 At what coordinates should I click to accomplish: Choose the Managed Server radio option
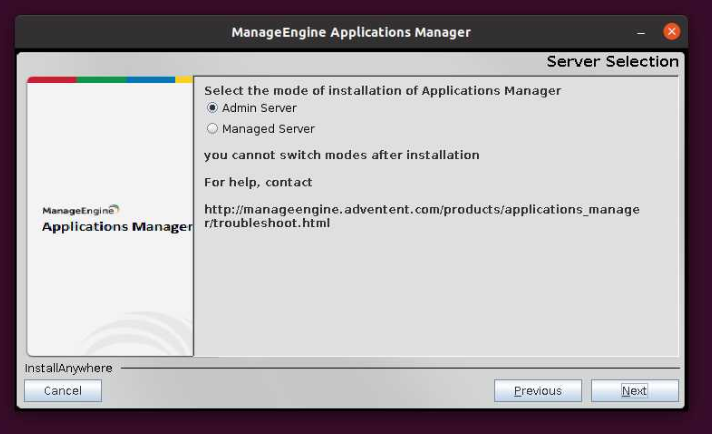[x=212, y=129]
